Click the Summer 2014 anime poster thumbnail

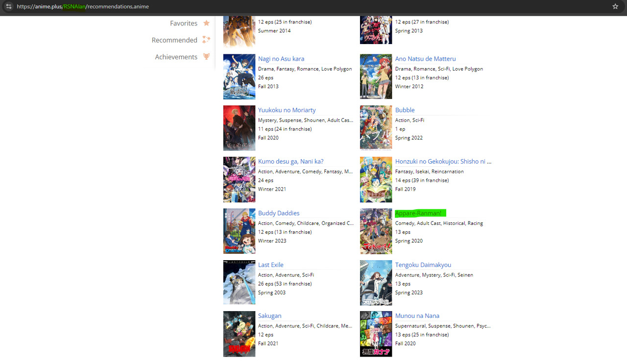click(x=239, y=31)
